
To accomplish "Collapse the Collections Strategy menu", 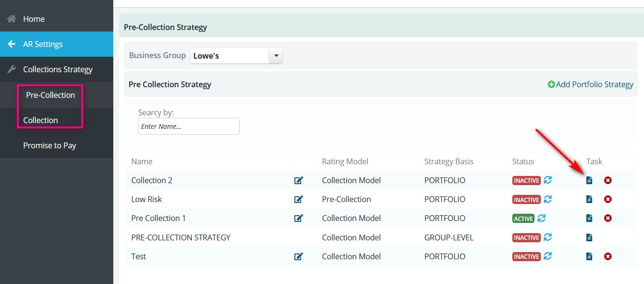I will pyautogui.click(x=57, y=69).
